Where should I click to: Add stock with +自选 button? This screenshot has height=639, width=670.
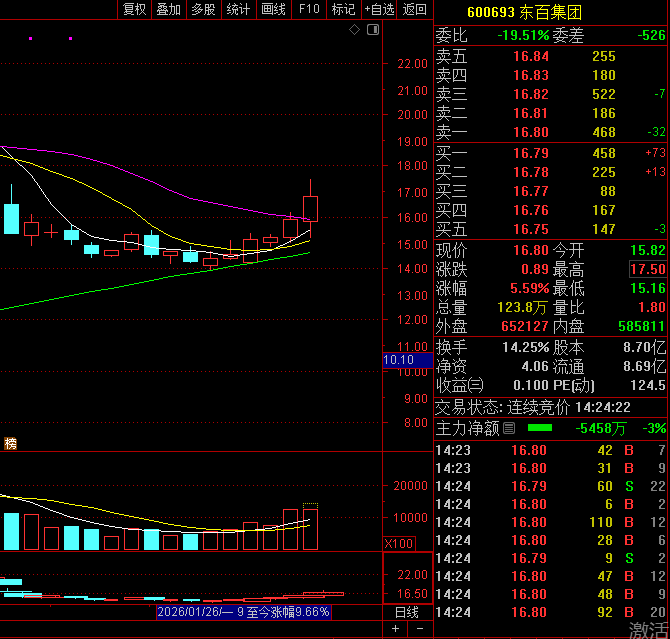tap(379, 9)
